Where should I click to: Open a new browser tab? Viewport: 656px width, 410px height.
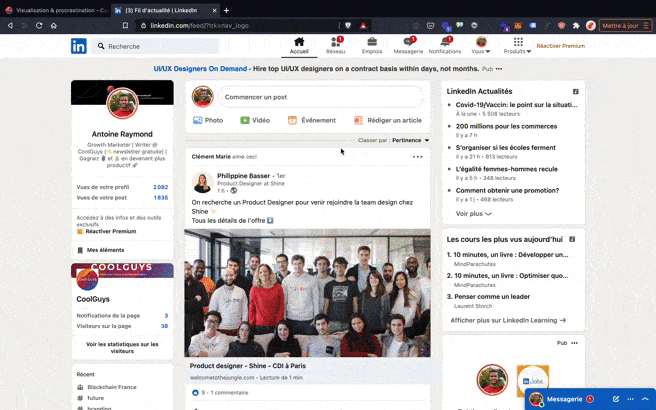click(x=226, y=10)
